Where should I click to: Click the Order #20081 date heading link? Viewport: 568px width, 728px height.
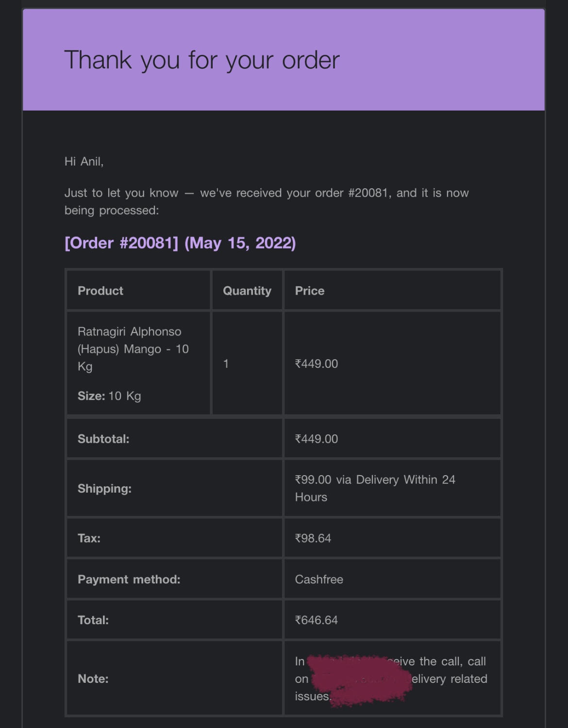coord(180,243)
